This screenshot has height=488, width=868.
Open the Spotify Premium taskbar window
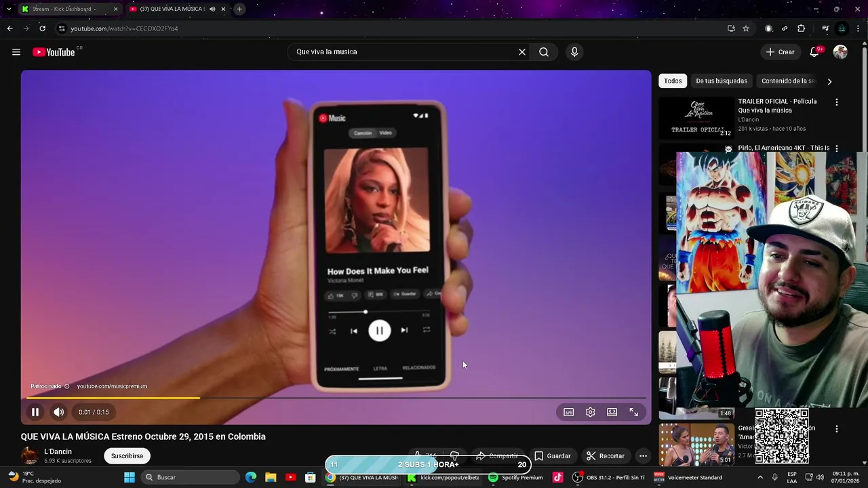pyautogui.click(x=517, y=477)
